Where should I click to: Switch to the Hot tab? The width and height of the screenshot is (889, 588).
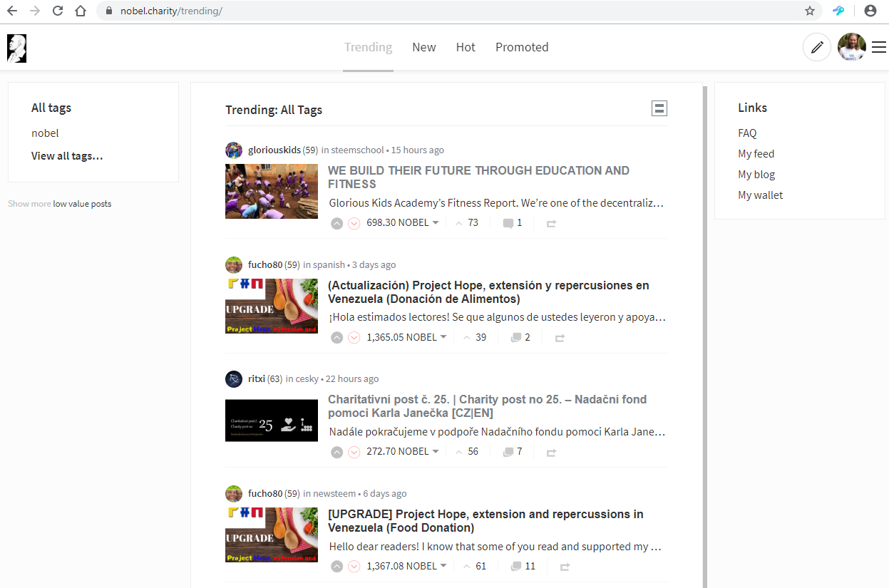tap(466, 47)
